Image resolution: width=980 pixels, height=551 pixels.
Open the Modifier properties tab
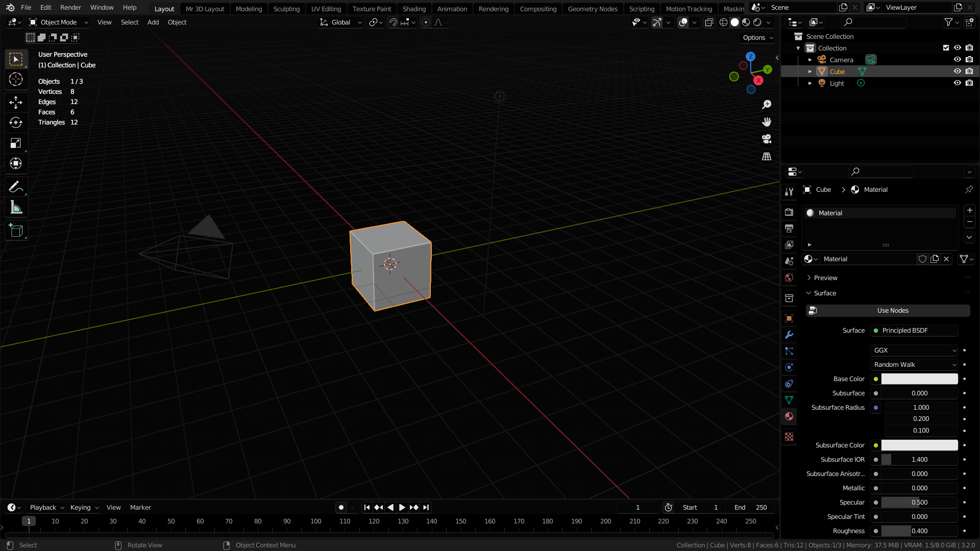789,335
